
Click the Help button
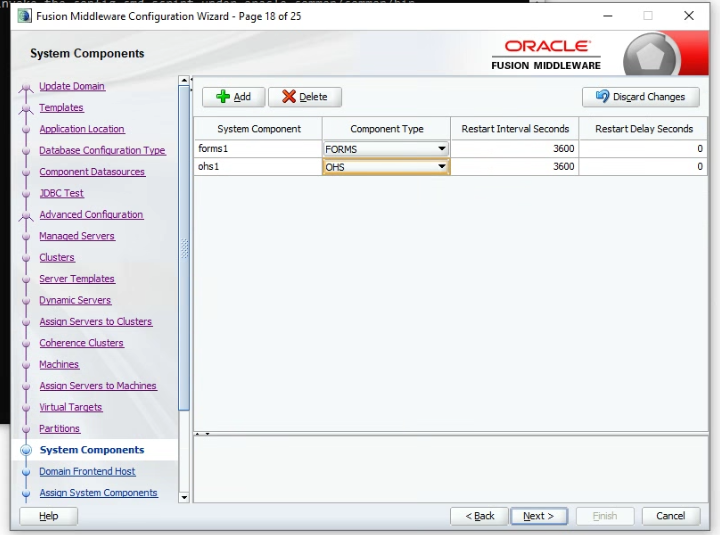pos(48,516)
